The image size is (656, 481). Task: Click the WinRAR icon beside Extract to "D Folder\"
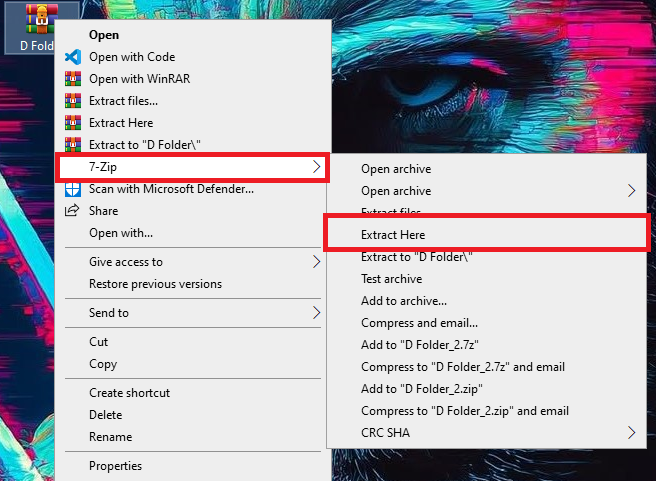[x=72, y=145]
